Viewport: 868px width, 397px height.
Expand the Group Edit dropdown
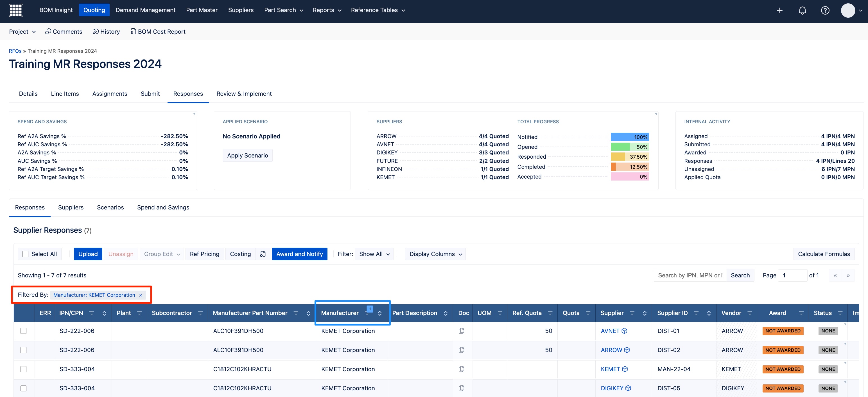(x=162, y=254)
